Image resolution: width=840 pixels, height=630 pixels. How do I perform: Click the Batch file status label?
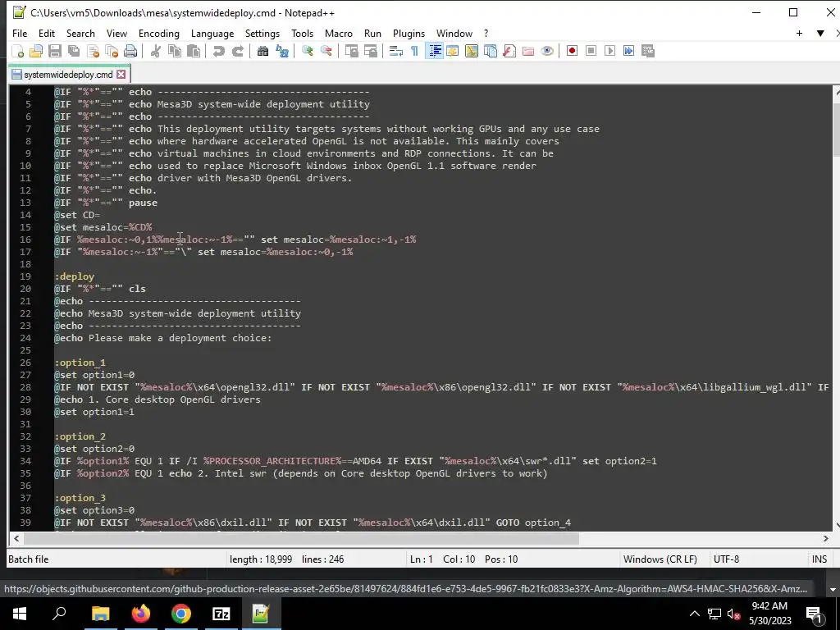tap(29, 559)
